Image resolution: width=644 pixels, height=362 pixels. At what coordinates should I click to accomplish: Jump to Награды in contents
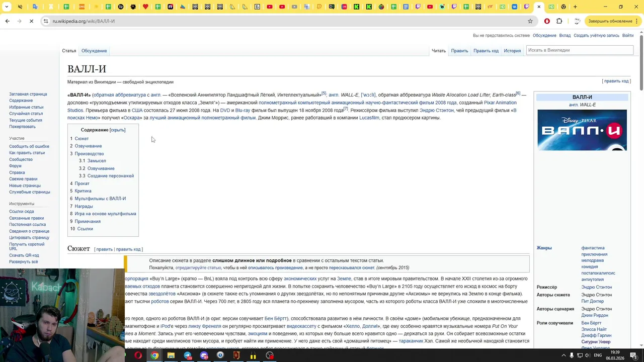click(84, 206)
